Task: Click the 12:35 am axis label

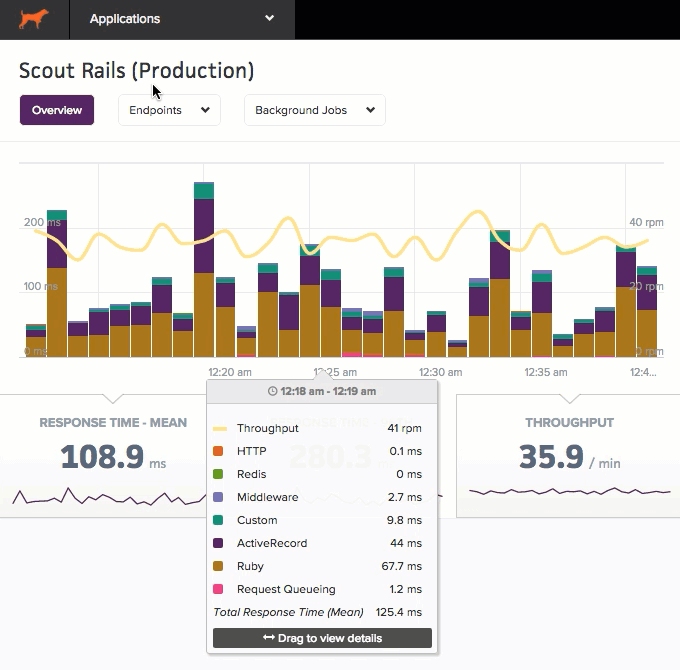Action: click(546, 372)
